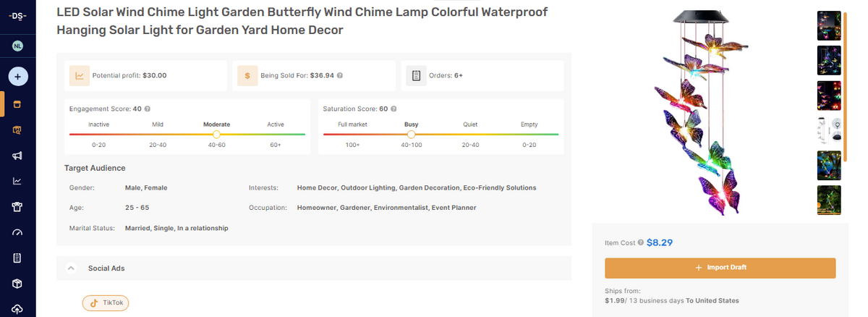Click the t-shirt icon in the sidebar

[x=17, y=207]
